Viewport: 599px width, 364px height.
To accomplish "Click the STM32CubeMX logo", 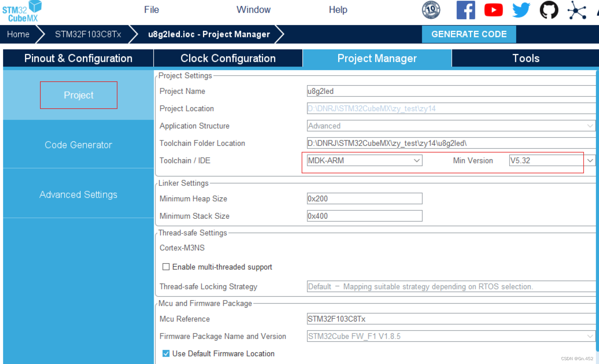I will click(x=22, y=12).
